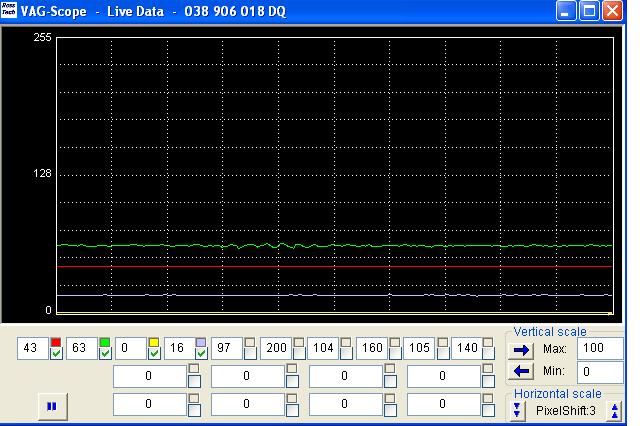Enable checkbox next to value 97
The height and width of the screenshot is (426, 640).
[x=249, y=354]
